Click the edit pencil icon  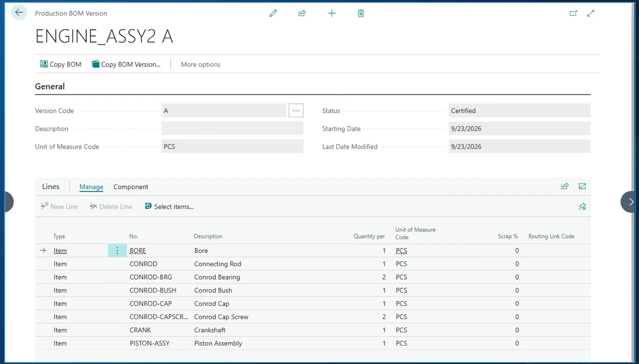pyautogui.click(x=273, y=13)
